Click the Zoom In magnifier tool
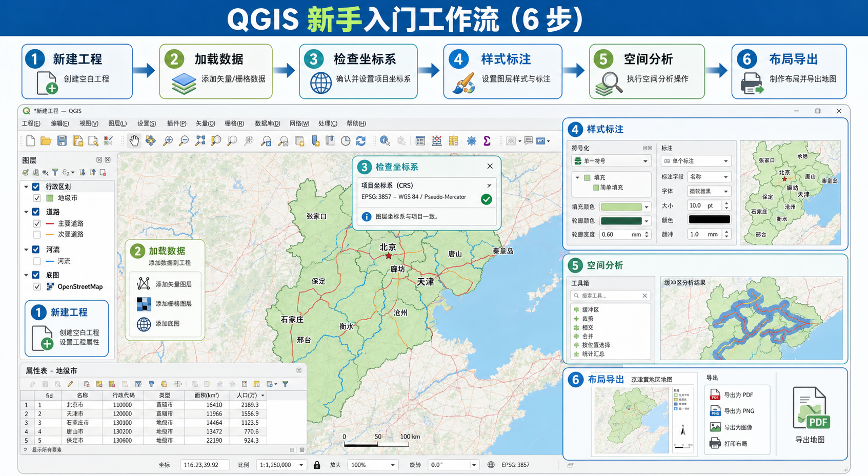 tap(168, 140)
